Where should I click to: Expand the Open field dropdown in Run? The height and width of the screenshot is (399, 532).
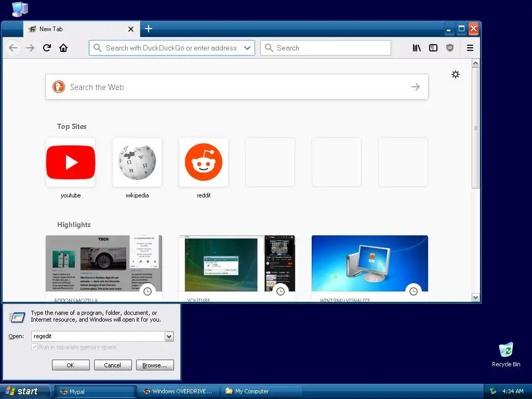[x=169, y=336]
